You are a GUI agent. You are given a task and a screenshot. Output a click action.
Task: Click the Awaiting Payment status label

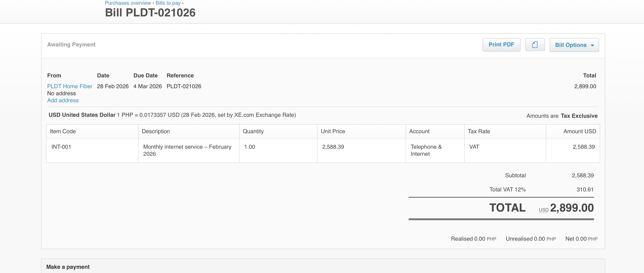coord(71,45)
